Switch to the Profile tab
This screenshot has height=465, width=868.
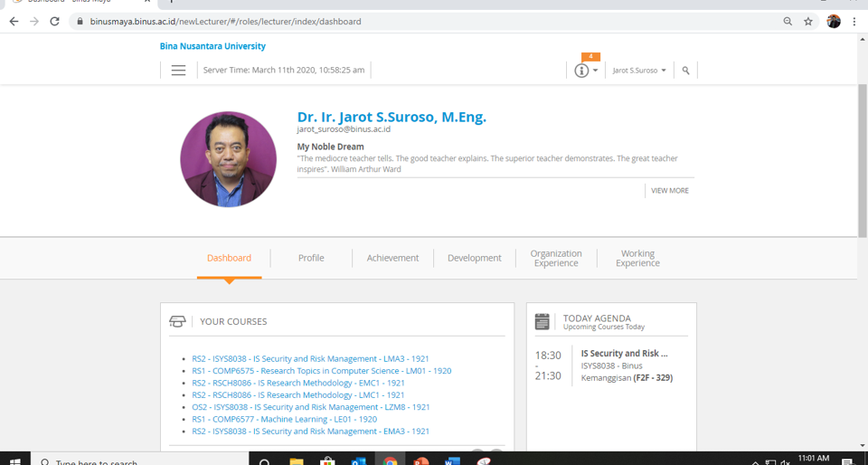tap(311, 258)
